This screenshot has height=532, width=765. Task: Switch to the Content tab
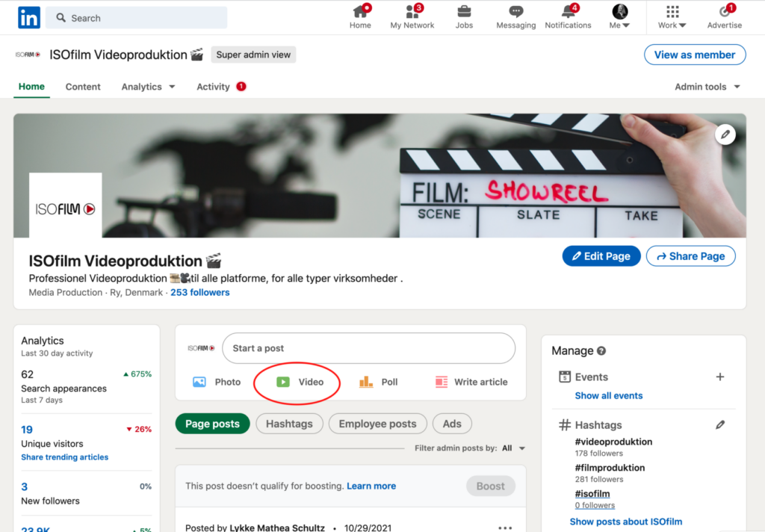[x=83, y=87]
